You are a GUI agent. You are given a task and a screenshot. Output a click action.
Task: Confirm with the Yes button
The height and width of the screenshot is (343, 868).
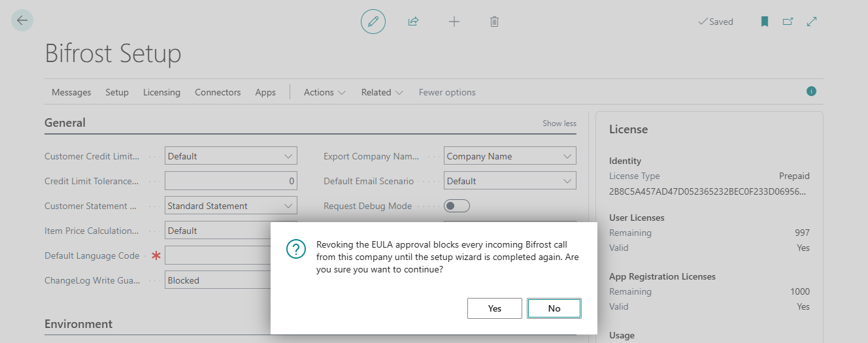point(495,308)
